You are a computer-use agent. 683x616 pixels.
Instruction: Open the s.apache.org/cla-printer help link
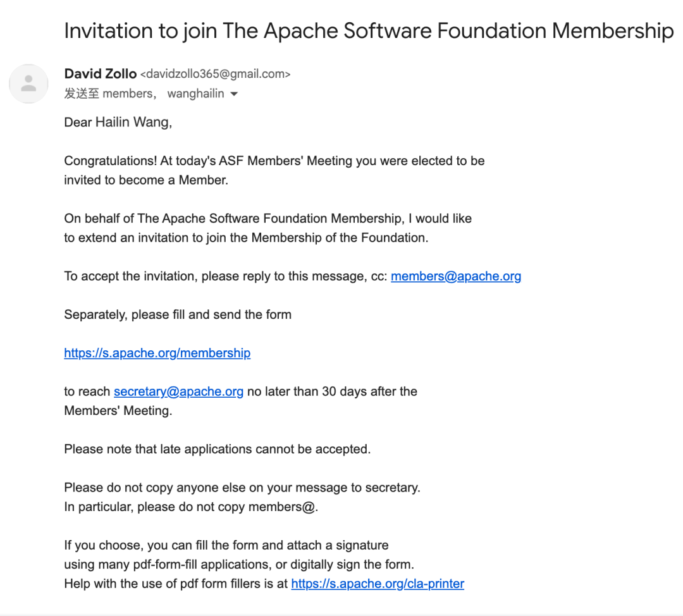click(378, 583)
